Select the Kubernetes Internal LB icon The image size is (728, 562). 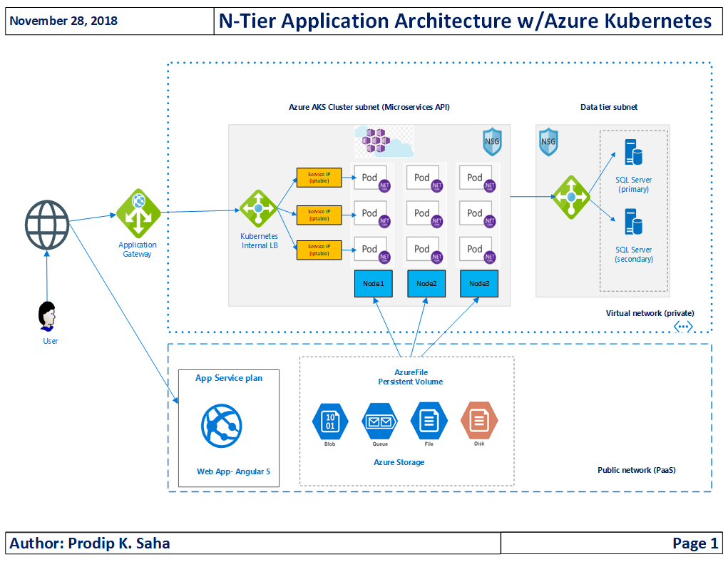(x=258, y=208)
